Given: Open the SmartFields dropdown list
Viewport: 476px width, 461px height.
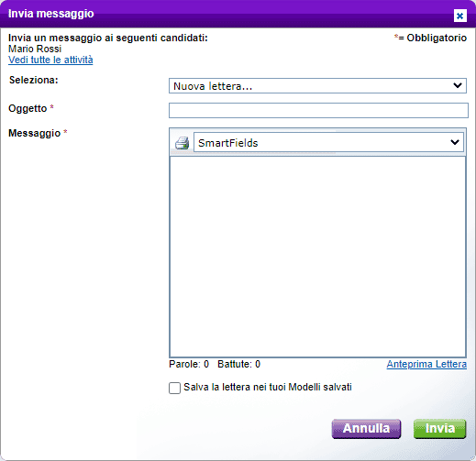Looking at the screenshot, I should click(328, 142).
